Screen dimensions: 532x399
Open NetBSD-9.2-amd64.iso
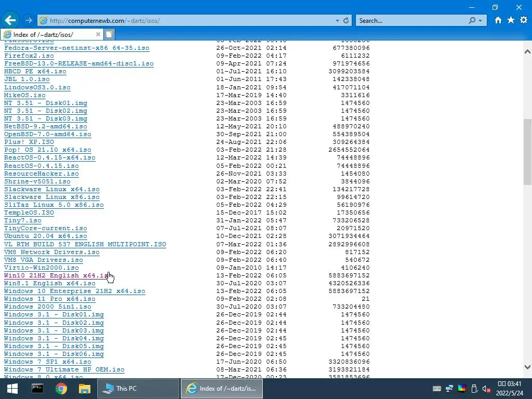46,126
